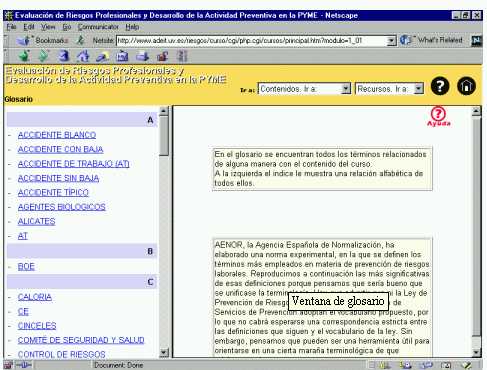Click the black home circle button

466,86
